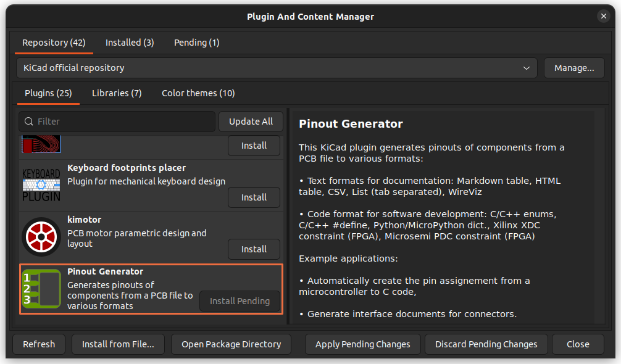Click the Pinout Generator numbered-chip plugin icon
Screen dimensions: 621x364
point(41,289)
